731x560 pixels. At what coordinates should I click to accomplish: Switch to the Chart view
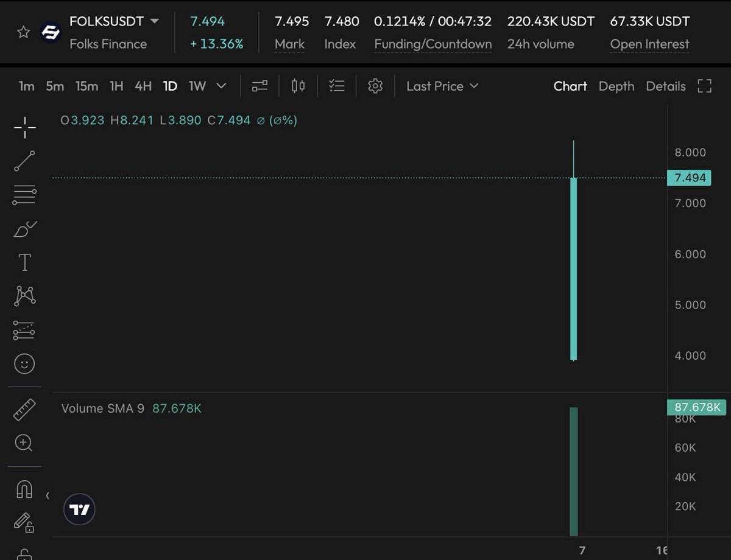click(570, 86)
